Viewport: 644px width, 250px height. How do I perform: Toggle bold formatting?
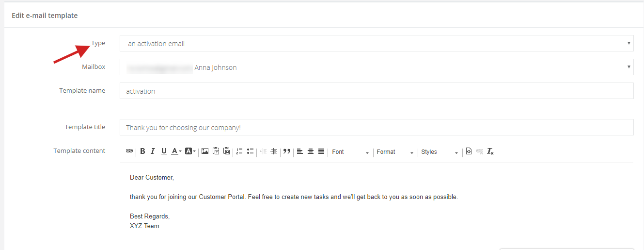[x=142, y=151]
